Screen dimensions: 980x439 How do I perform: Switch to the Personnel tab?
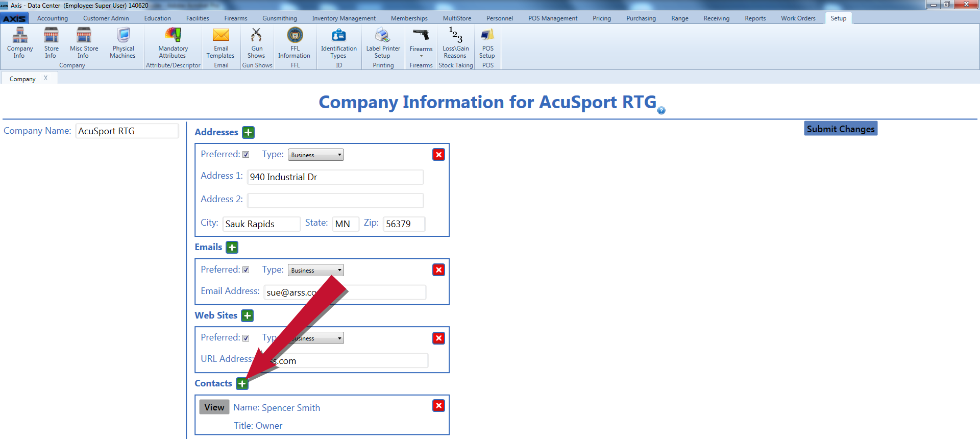(x=499, y=18)
